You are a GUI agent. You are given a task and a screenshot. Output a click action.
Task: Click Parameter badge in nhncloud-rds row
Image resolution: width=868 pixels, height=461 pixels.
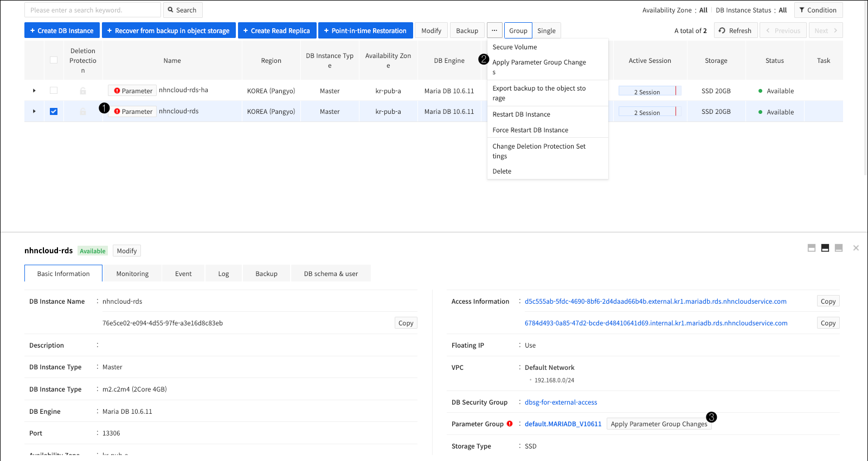[x=133, y=111]
